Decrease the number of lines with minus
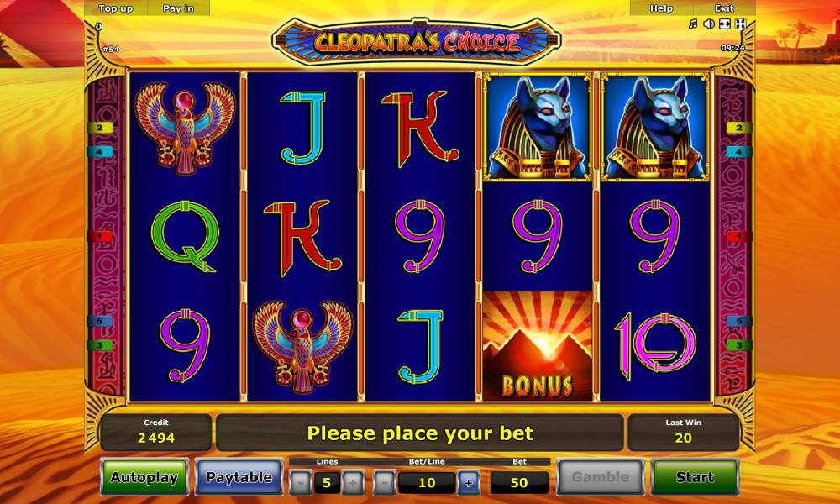The width and height of the screenshot is (840, 504). (301, 483)
